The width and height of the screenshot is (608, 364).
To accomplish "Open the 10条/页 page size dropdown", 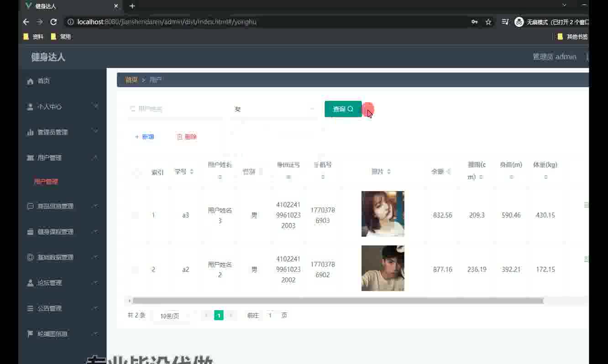I will [173, 316].
